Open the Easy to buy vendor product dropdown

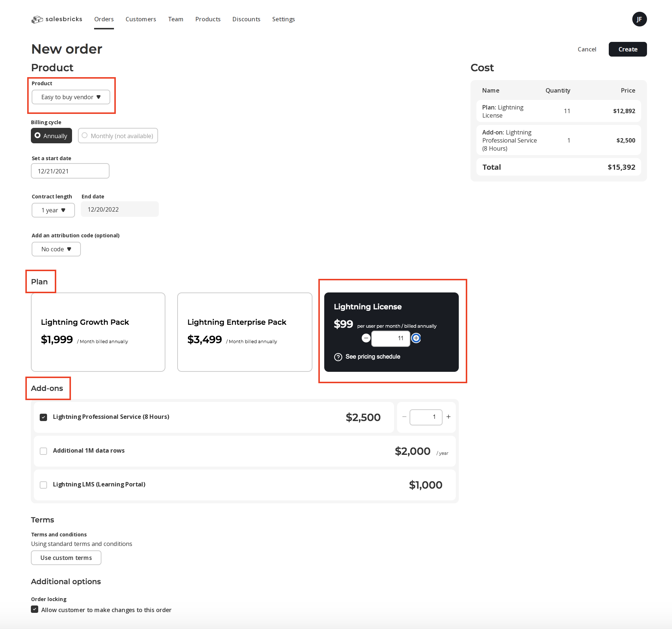coord(71,97)
